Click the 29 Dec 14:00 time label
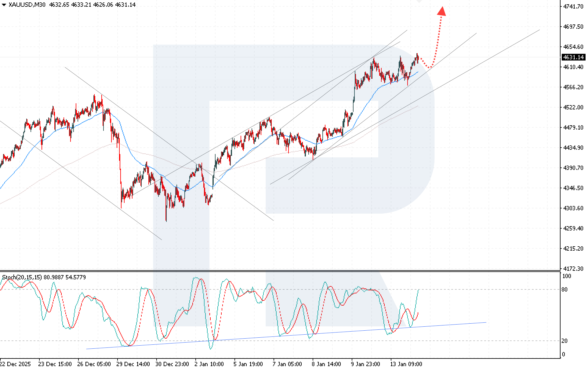The image size is (588, 371). (x=133, y=364)
